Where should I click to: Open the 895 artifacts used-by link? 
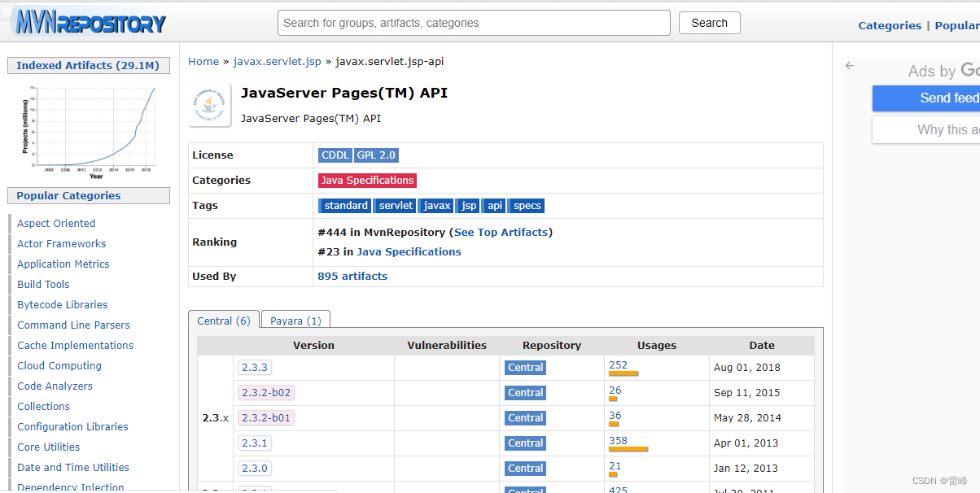352,276
